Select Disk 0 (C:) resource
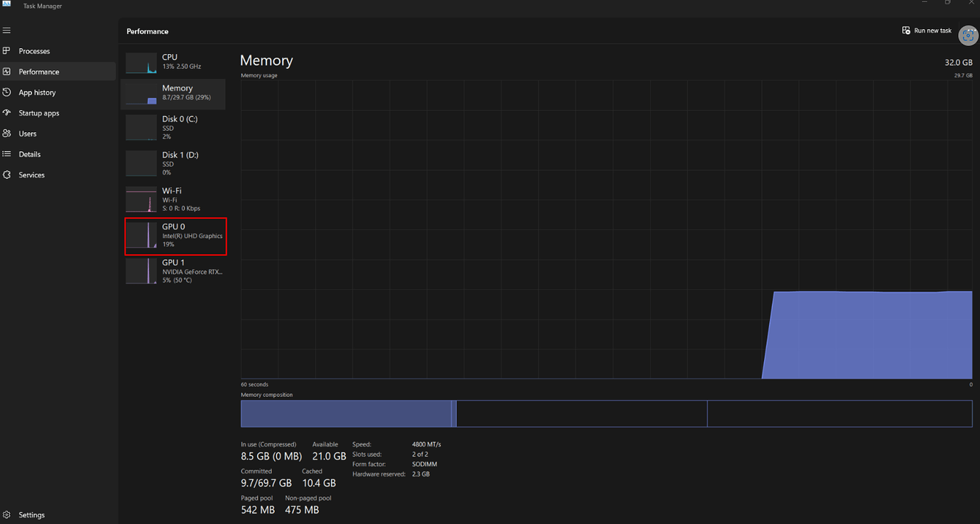The image size is (980, 524). point(174,128)
